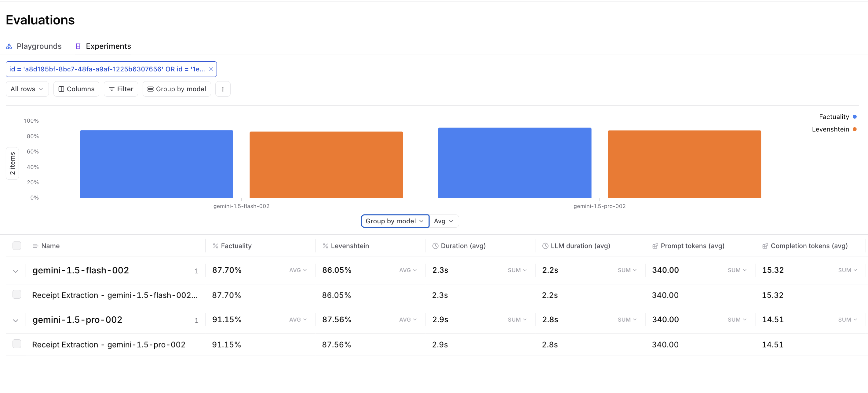Click the Duration (avg) clock icon

click(435, 246)
